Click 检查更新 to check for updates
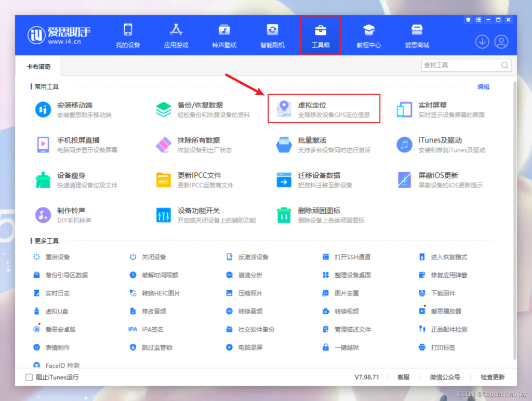This screenshot has width=532, height=401. click(491, 377)
